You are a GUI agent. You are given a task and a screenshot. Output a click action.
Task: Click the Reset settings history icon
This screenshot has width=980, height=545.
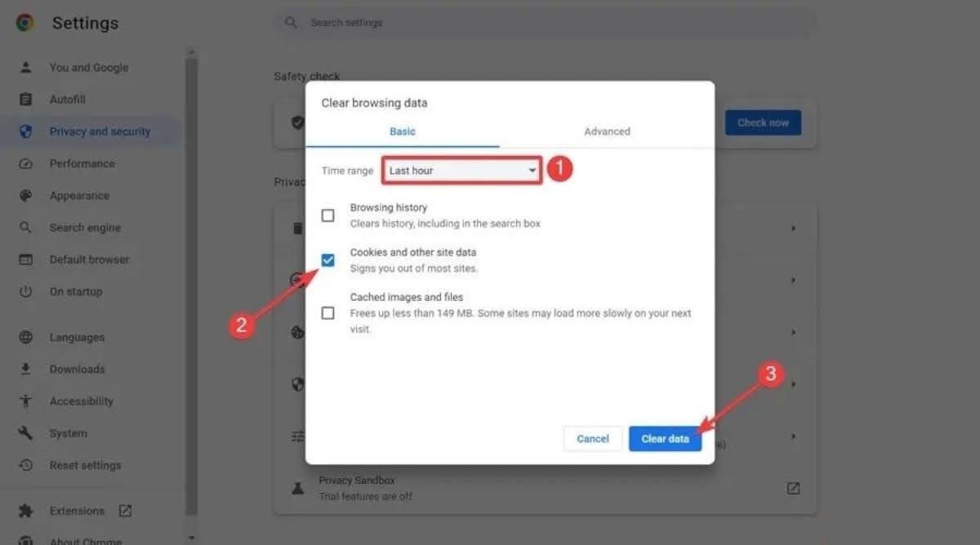(26, 465)
